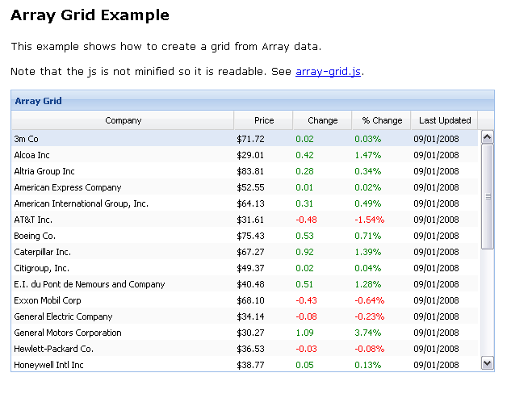532x419 pixels.
Task: Click the Last Updated column header
Action: 444,120
